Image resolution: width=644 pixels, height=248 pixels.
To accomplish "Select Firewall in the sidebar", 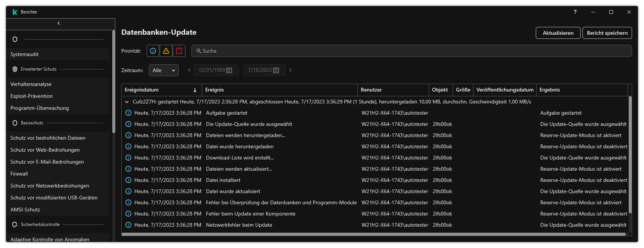I will [x=19, y=174].
